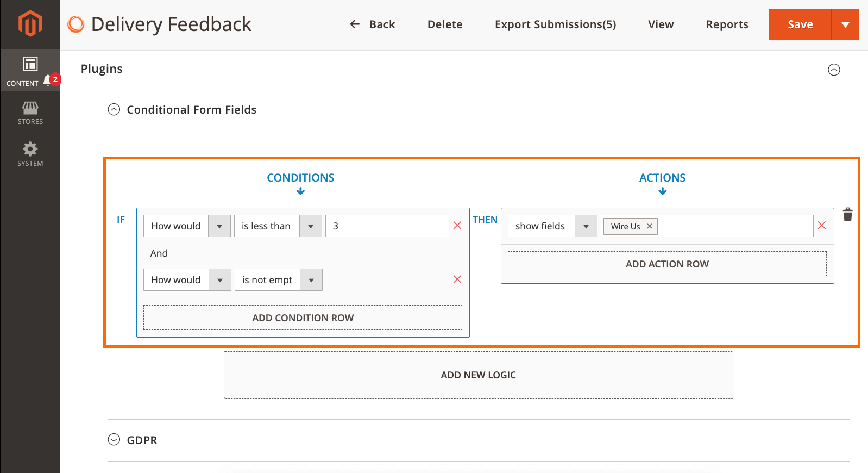Click Export Submissions(5)

click(x=555, y=24)
